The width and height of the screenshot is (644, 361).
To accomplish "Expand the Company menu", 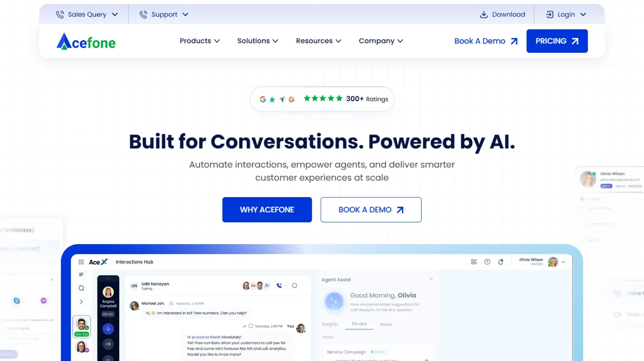I will [x=381, y=41].
